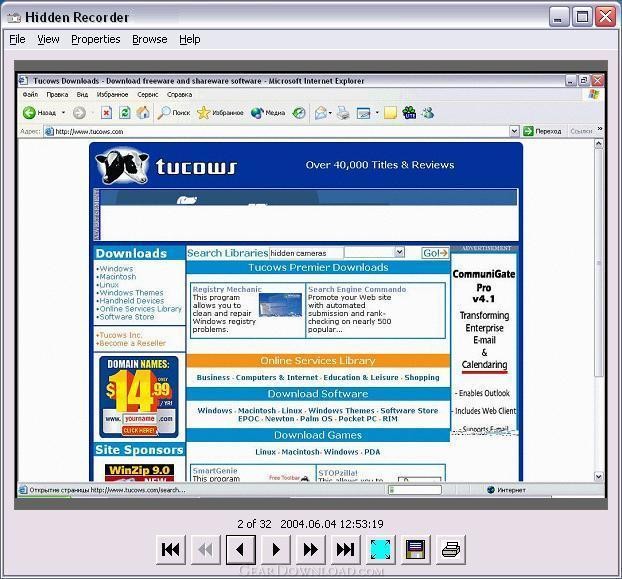Open the Справка menu in Internet Explorer
The image size is (622, 579).
[x=179, y=94]
